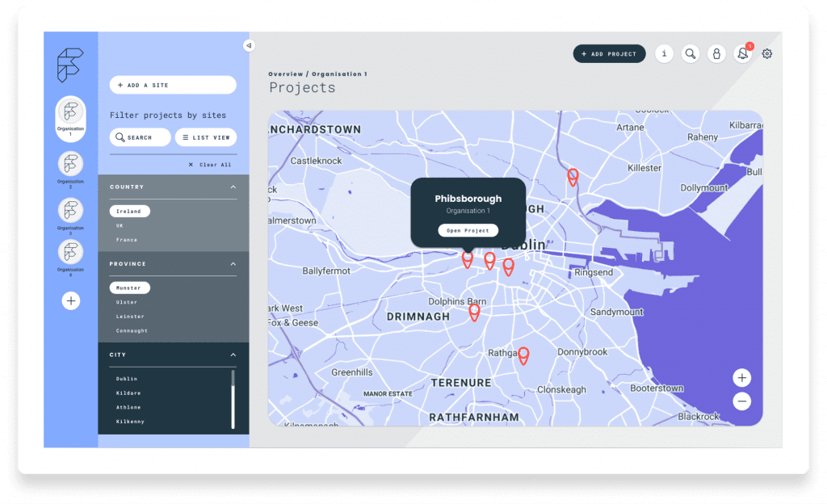Zoom in on the map
This screenshot has height=504, width=827.
(741, 377)
